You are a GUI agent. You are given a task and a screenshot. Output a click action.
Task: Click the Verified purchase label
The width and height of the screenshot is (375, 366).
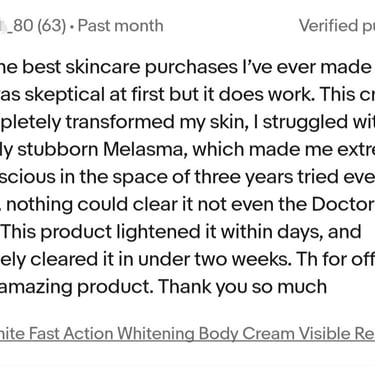tap(337, 26)
